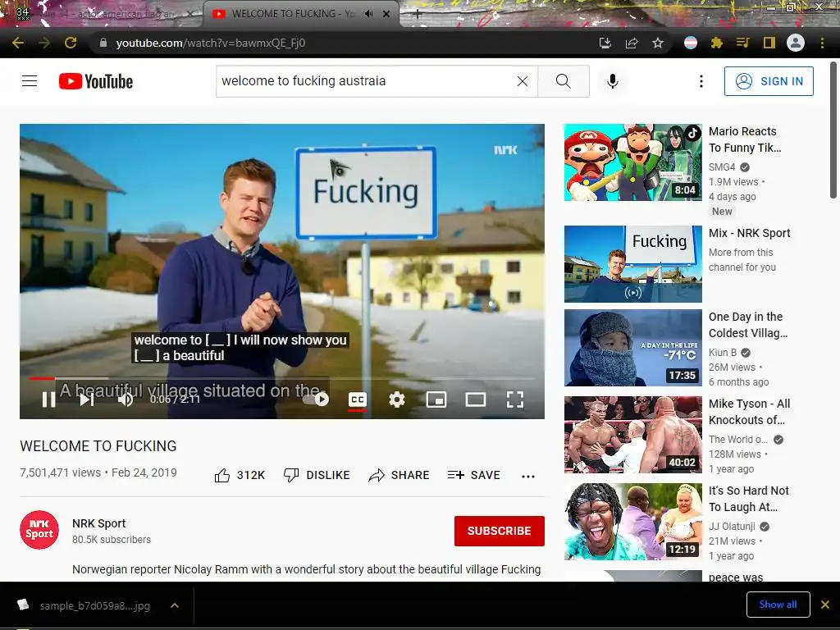
Task: Click Show all downloads
Action: click(x=778, y=605)
